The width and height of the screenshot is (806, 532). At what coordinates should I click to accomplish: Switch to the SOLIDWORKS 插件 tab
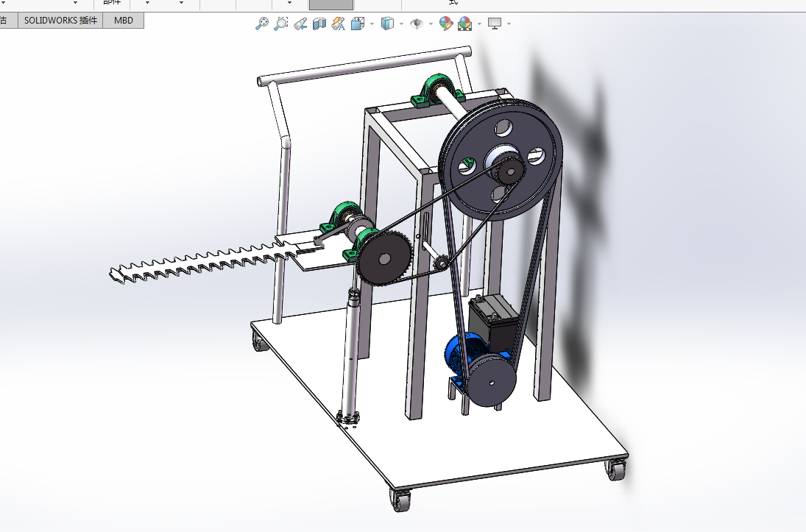[60, 21]
